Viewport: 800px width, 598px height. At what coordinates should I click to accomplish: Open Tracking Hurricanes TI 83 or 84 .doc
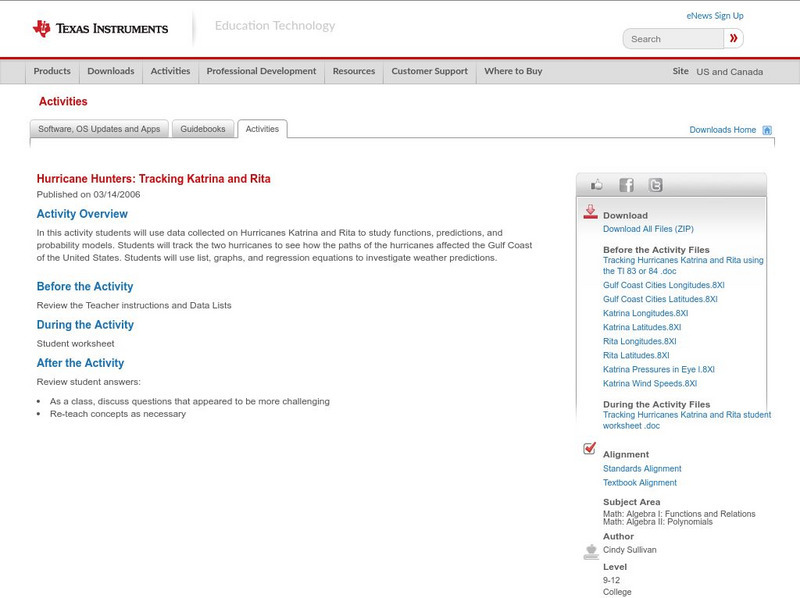[x=683, y=265]
